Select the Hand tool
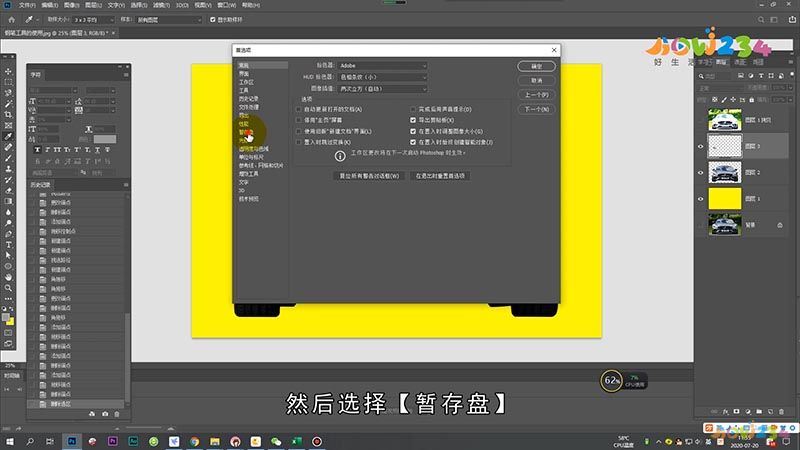 point(8,277)
